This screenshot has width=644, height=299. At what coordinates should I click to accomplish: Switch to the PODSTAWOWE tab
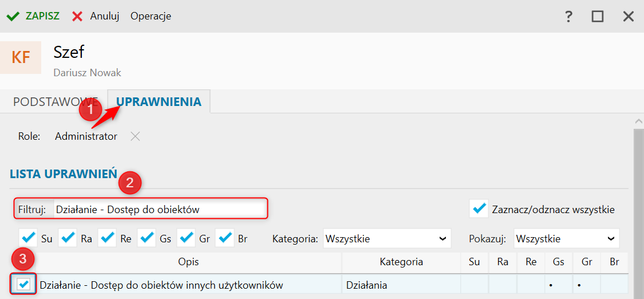click(56, 102)
